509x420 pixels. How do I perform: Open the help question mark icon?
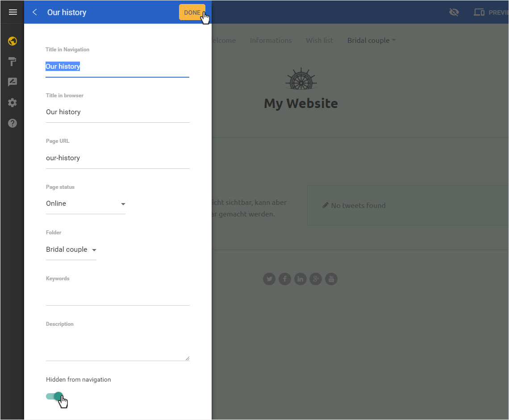[13, 123]
